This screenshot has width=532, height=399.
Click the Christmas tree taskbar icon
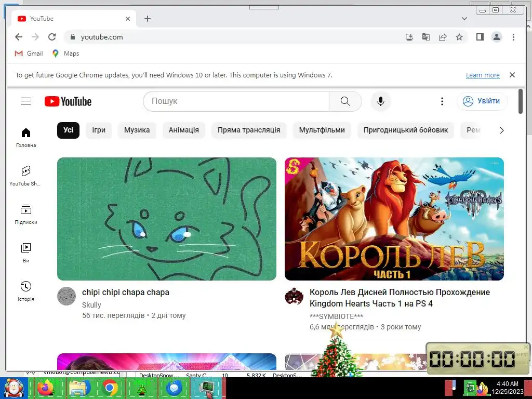tap(142, 389)
